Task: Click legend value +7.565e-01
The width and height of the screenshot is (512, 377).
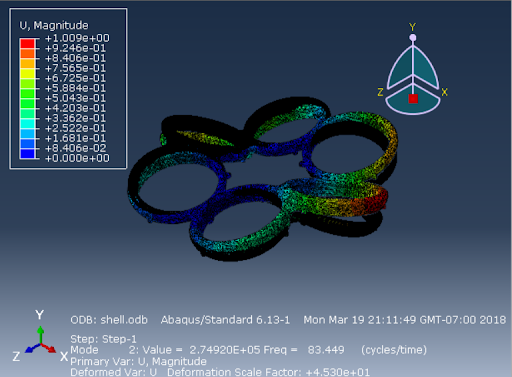Action: [75, 68]
